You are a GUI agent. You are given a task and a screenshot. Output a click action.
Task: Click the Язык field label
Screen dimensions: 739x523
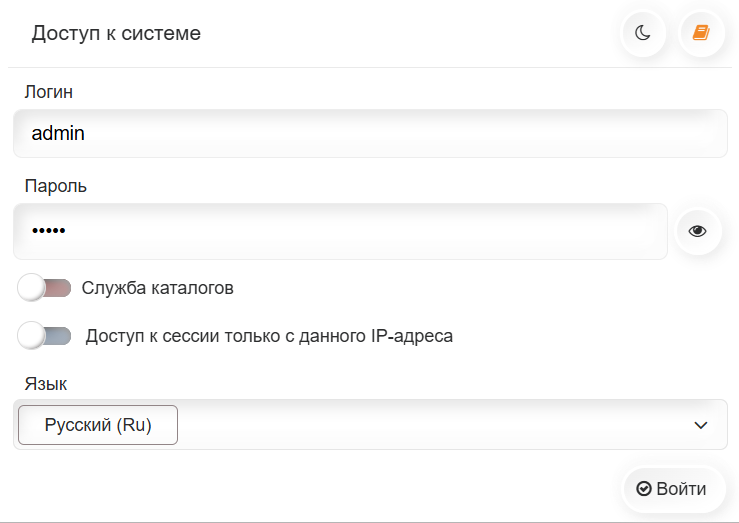click(46, 384)
